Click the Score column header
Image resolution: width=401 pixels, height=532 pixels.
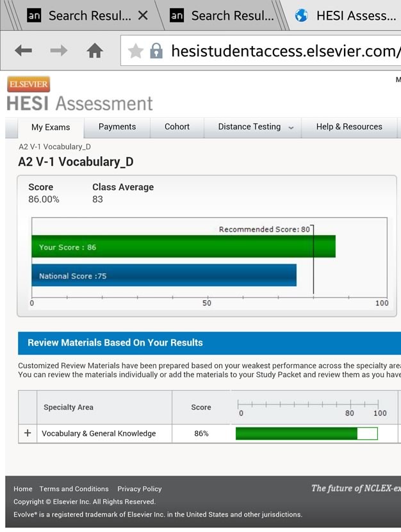(201, 407)
